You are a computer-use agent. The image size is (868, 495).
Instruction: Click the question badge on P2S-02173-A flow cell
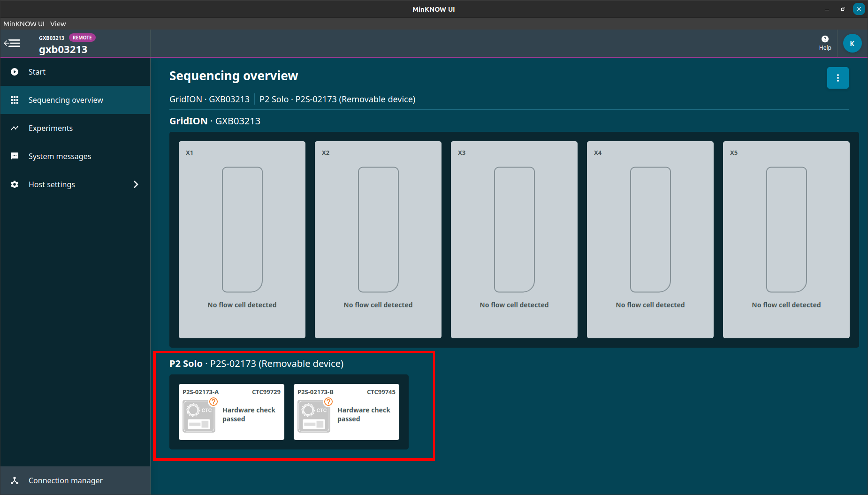coord(213,402)
